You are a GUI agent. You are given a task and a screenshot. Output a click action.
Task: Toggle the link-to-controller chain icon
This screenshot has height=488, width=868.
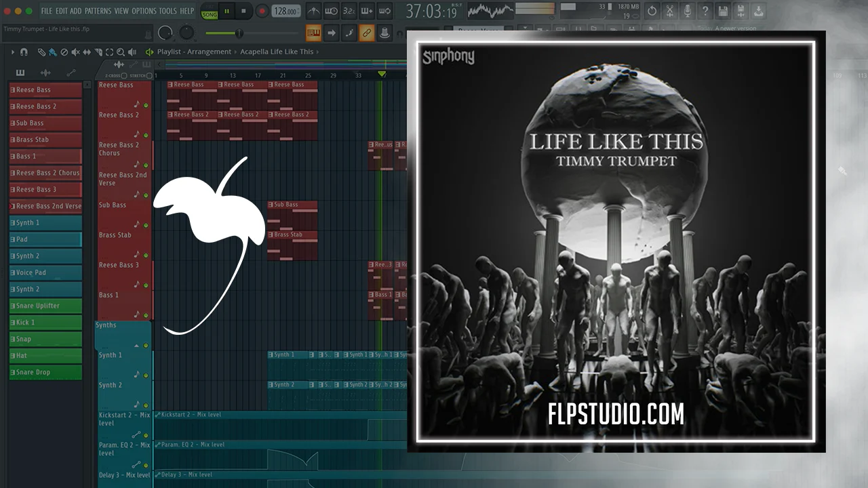[366, 32]
